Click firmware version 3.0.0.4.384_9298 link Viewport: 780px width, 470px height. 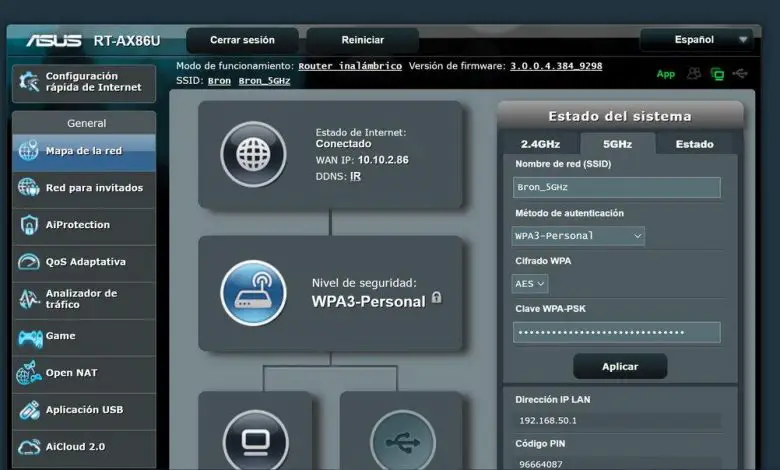point(556,66)
